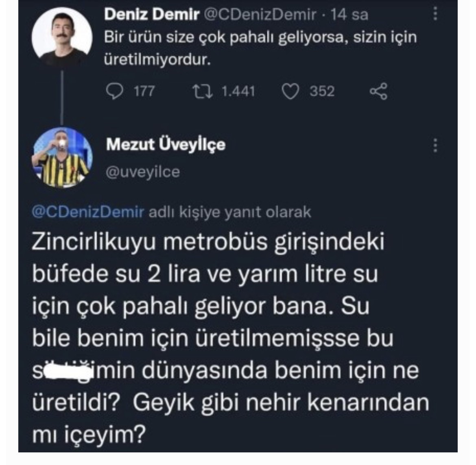
Task: Open Mezut Üveyİlçe's profile avatar
Action: click(62, 158)
